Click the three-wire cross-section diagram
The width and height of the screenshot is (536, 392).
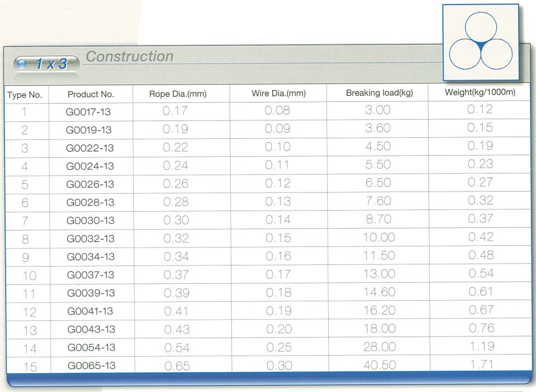point(481,42)
